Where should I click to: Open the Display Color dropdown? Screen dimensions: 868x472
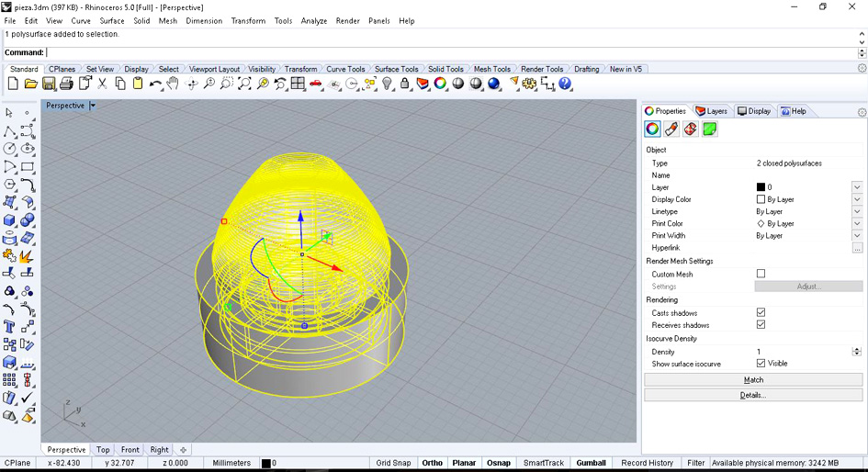tap(857, 199)
